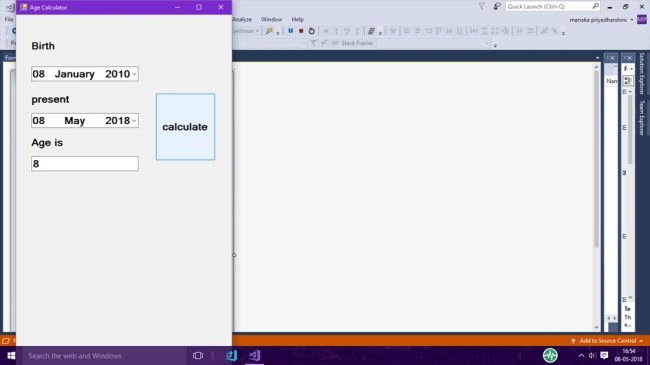Click the MP account avatar
Image resolution: width=650 pixels, height=365 pixels.
[642, 19]
